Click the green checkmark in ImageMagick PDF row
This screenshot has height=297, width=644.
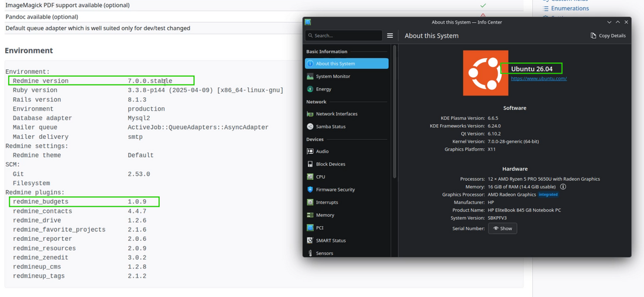pyautogui.click(x=483, y=5)
